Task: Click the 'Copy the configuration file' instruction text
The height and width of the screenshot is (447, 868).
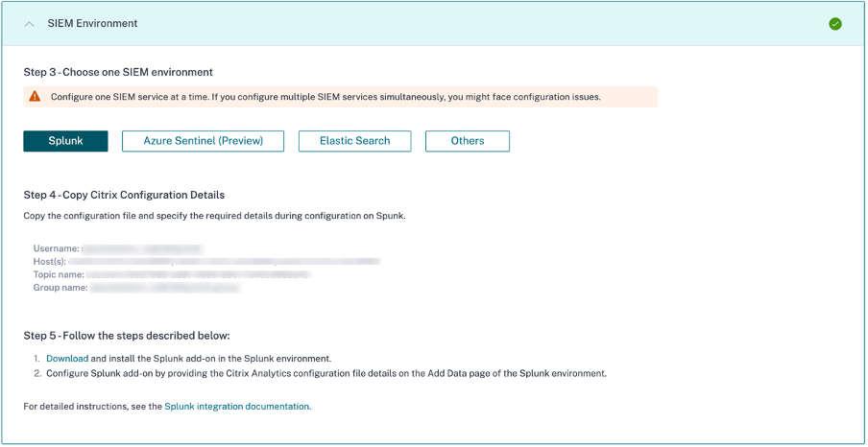Action: coord(215,216)
